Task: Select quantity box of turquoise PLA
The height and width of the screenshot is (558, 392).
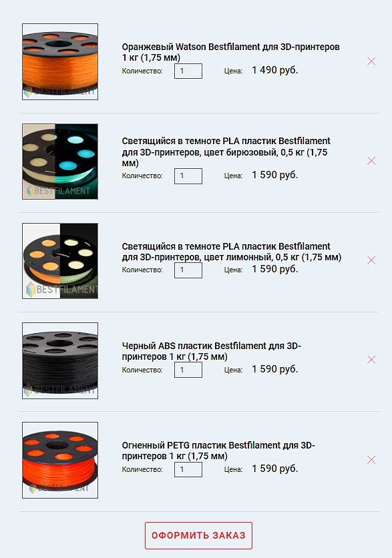Action: coord(188,176)
